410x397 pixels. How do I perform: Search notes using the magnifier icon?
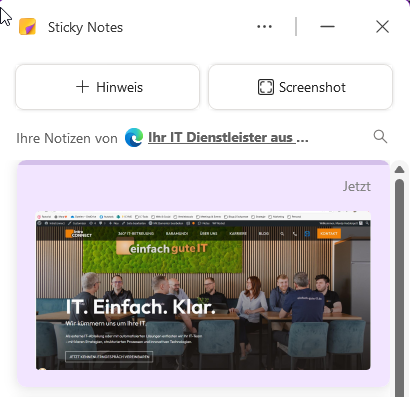(x=380, y=137)
